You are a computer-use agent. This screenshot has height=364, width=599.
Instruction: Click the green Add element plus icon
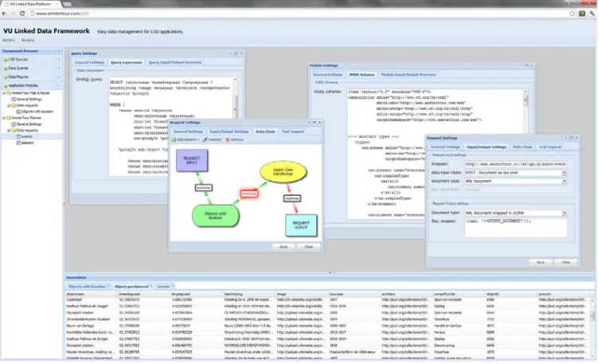[174, 140]
